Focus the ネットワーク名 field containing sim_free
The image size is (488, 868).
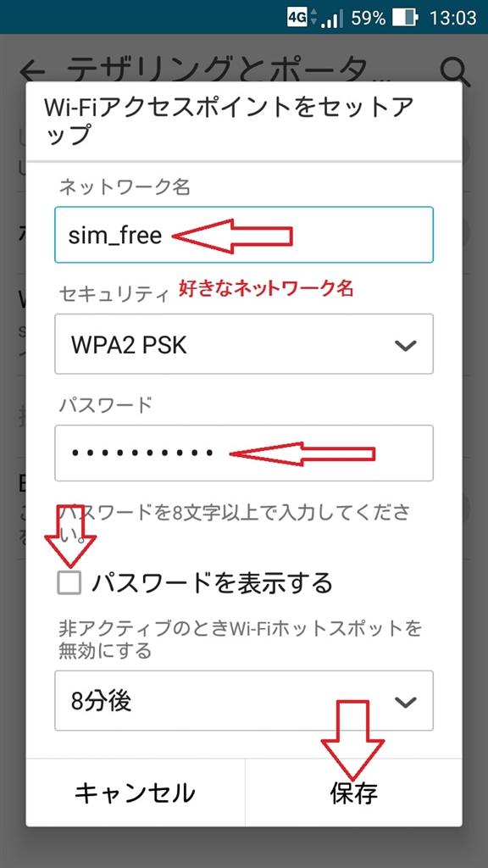(x=244, y=235)
